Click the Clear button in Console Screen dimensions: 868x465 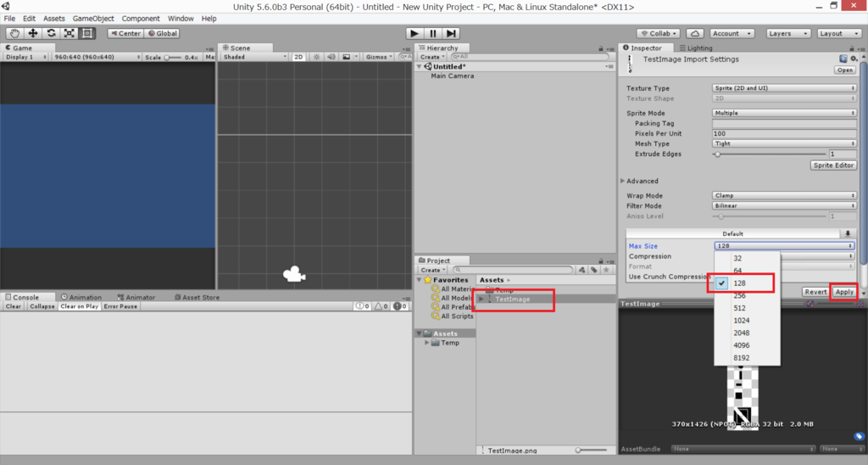(14, 306)
